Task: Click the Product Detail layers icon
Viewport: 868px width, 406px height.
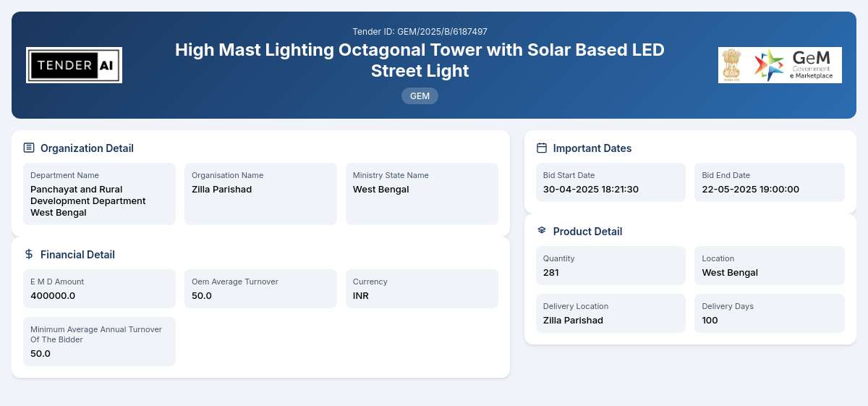Action: coord(542,231)
